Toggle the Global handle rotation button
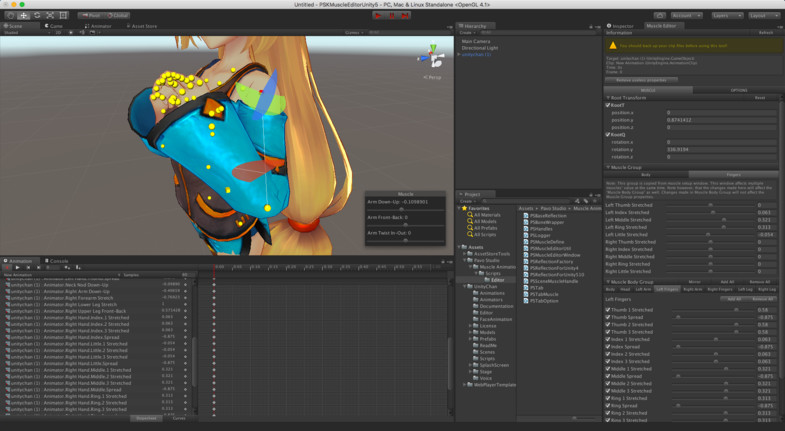This screenshot has height=431, width=785. (117, 16)
